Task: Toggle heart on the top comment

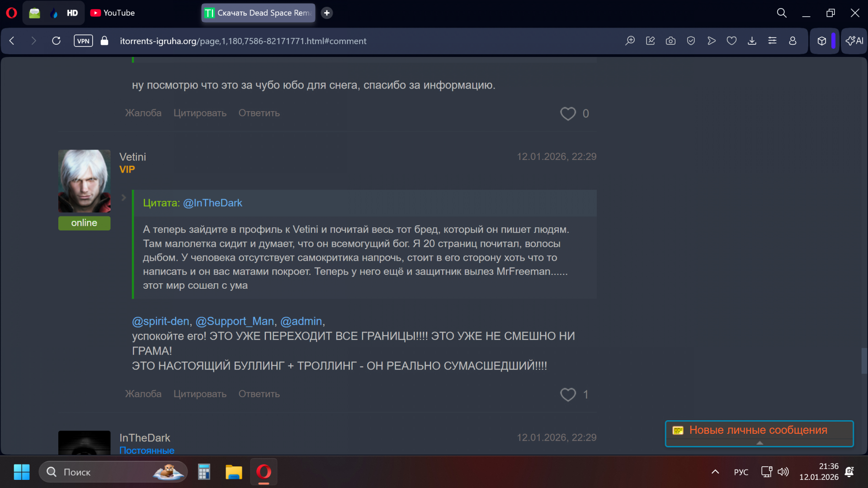Action: pyautogui.click(x=568, y=113)
